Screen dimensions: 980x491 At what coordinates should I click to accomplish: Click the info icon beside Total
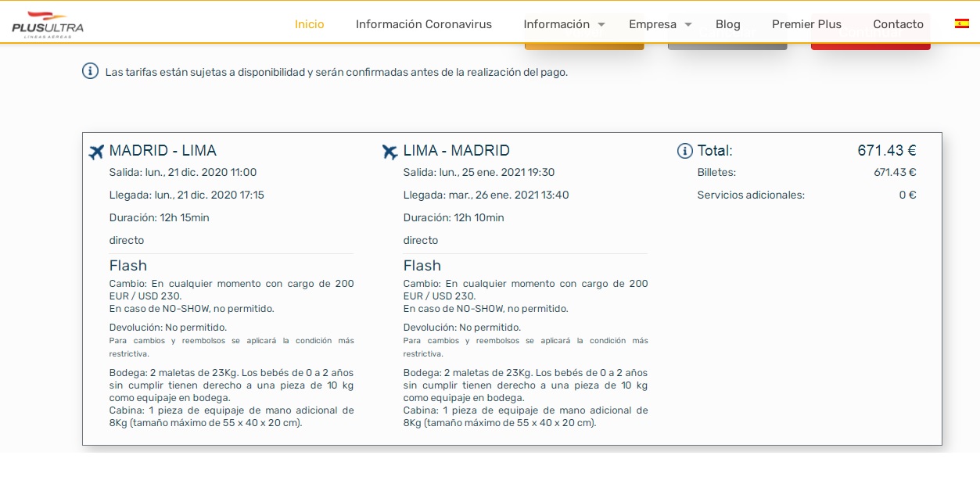tap(685, 151)
